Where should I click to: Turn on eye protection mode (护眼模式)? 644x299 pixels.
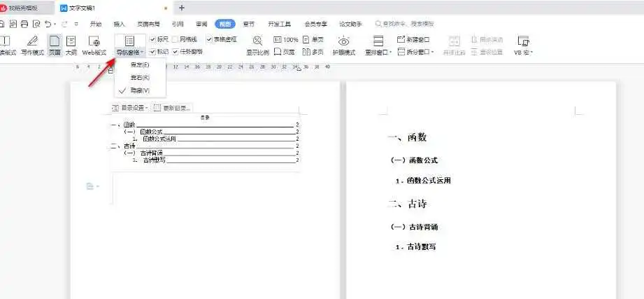[344, 46]
